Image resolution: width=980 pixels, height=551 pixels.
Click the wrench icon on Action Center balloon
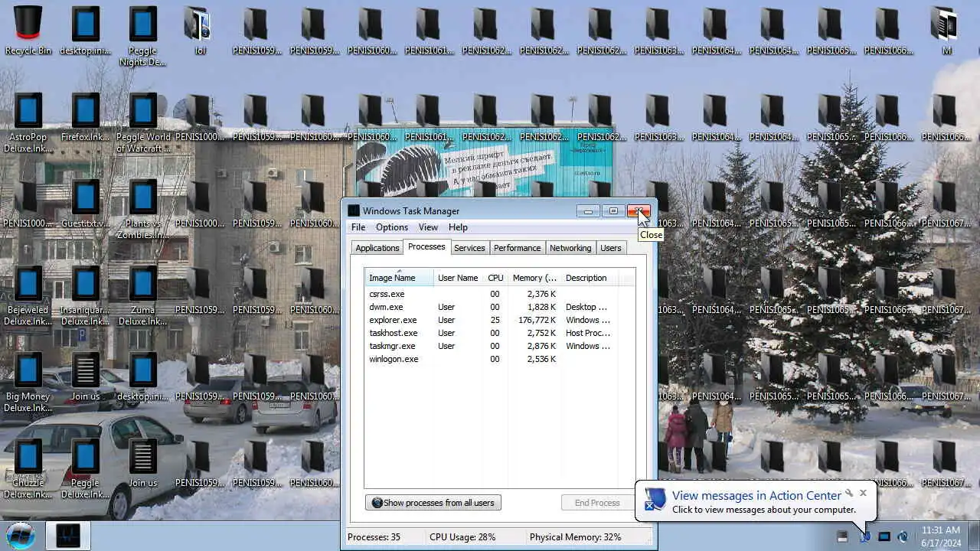848,493
